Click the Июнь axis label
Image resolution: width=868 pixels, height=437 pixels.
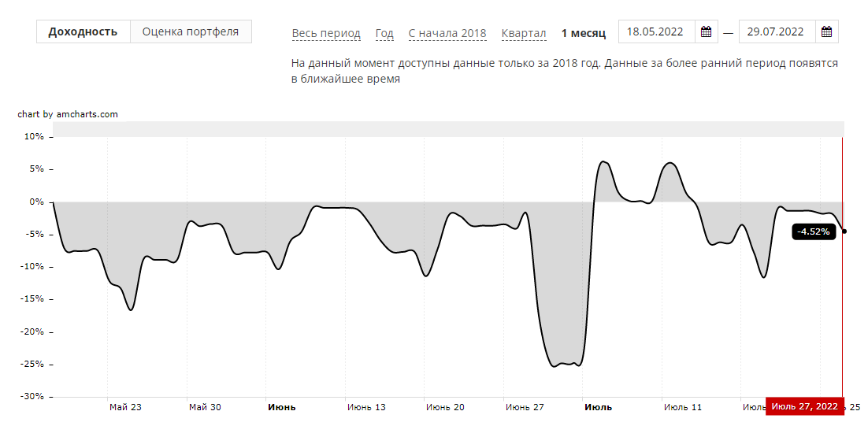(282, 407)
